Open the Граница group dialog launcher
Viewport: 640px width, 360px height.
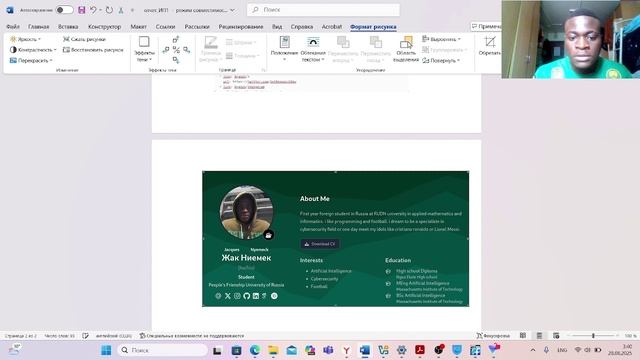263,70
